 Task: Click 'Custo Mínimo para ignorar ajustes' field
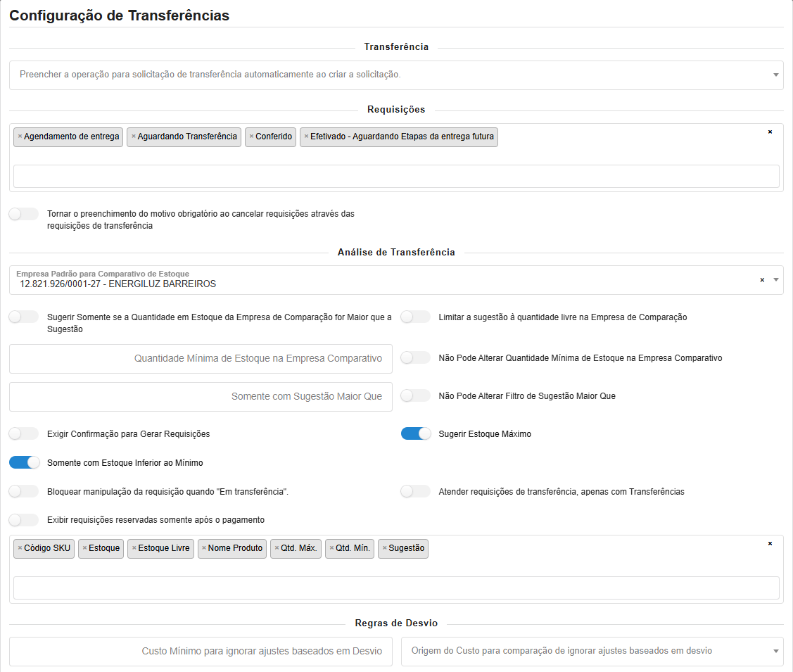[x=201, y=651]
